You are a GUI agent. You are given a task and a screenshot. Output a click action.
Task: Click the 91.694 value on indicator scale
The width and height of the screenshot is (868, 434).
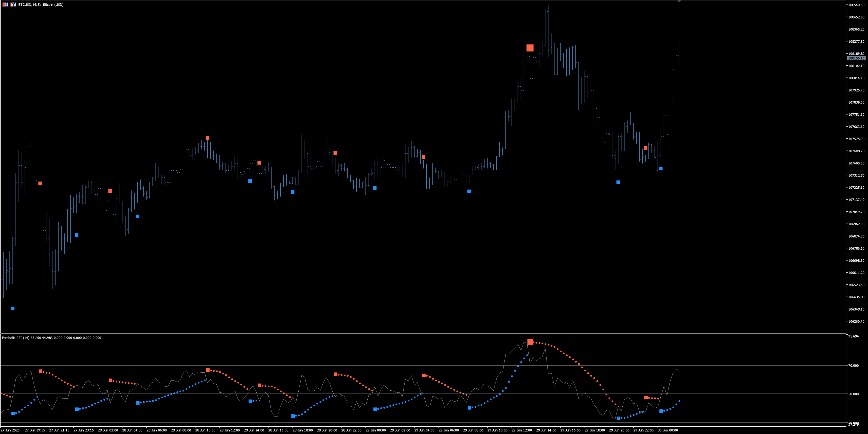(x=854, y=336)
